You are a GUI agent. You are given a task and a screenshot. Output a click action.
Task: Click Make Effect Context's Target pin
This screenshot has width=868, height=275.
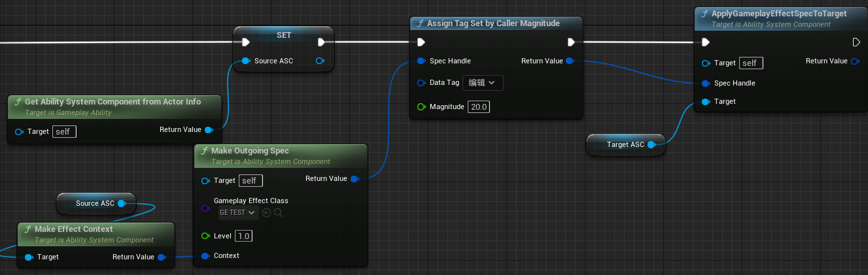(x=29, y=257)
